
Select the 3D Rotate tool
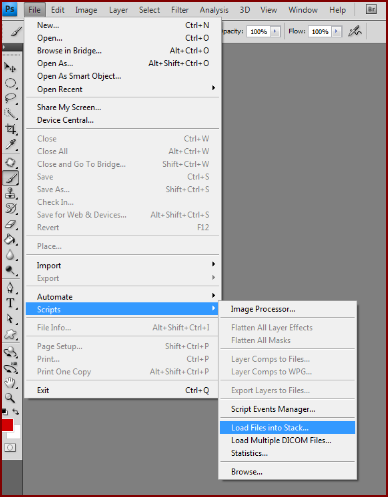tap(10, 352)
